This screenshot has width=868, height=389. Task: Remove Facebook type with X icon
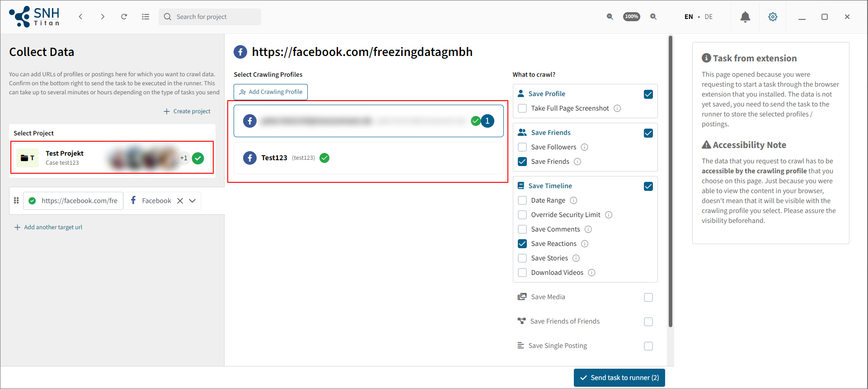click(180, 201)
